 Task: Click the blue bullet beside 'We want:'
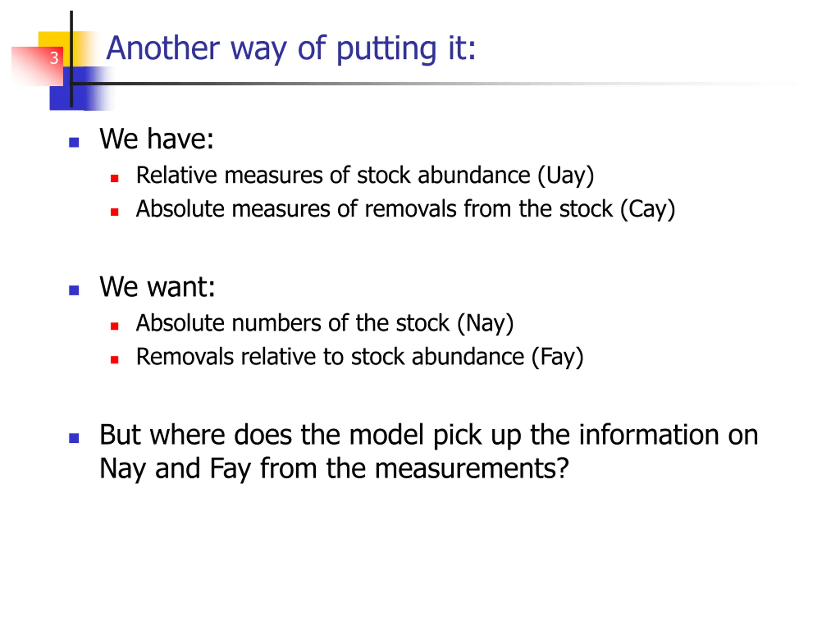click(x=74, y=290)
